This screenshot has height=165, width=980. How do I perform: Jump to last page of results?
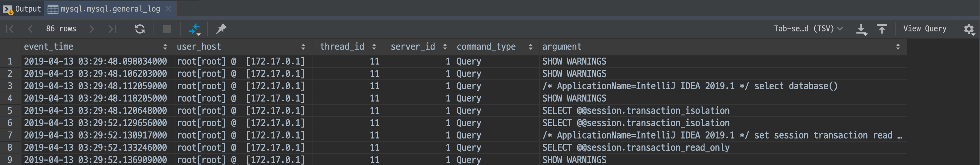[x=112, y=29]
